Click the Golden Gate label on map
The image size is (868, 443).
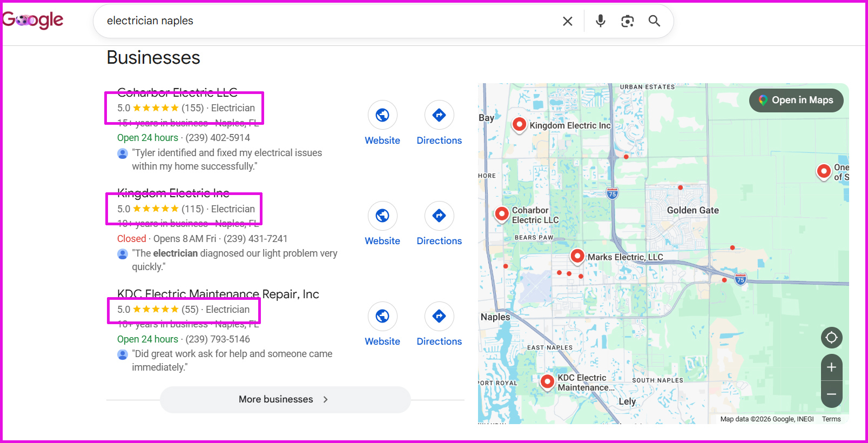pyautogui.click(x=692, y=210)
